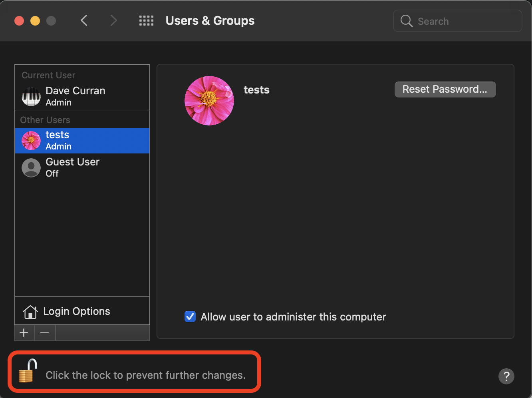Click the magnifying glass search icon
Viewport: 532px width, 398px height.
(406, 21)
